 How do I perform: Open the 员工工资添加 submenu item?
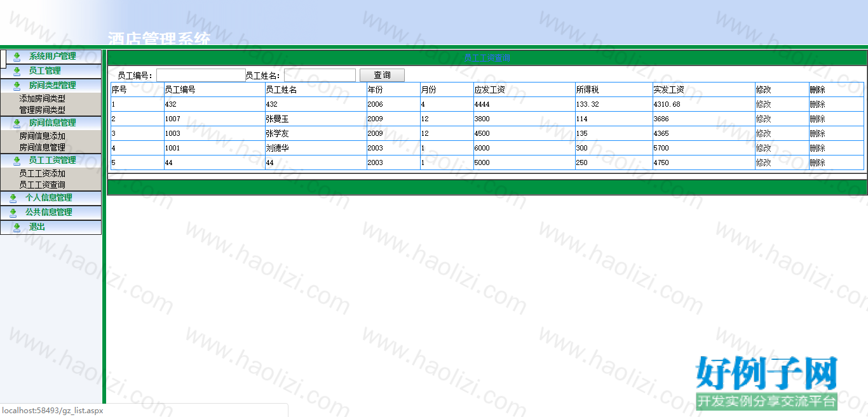[42, 173]
